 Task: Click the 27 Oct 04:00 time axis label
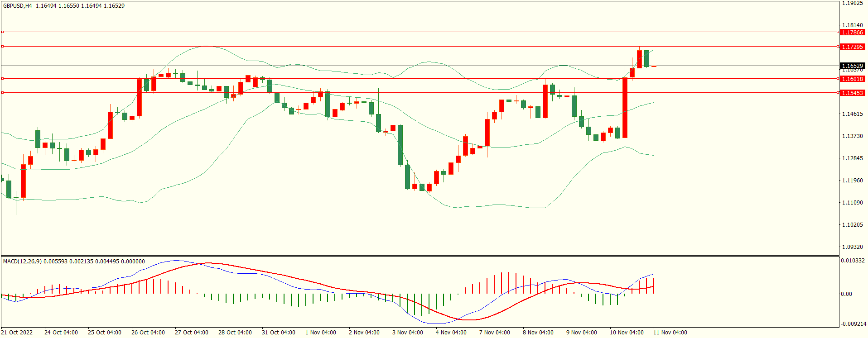[x=191, y=333]
